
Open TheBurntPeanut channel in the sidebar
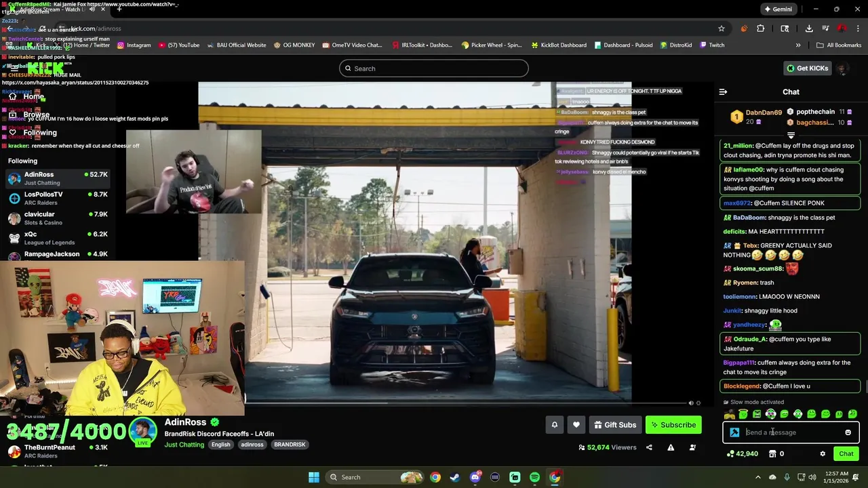(x=58, y=451)
